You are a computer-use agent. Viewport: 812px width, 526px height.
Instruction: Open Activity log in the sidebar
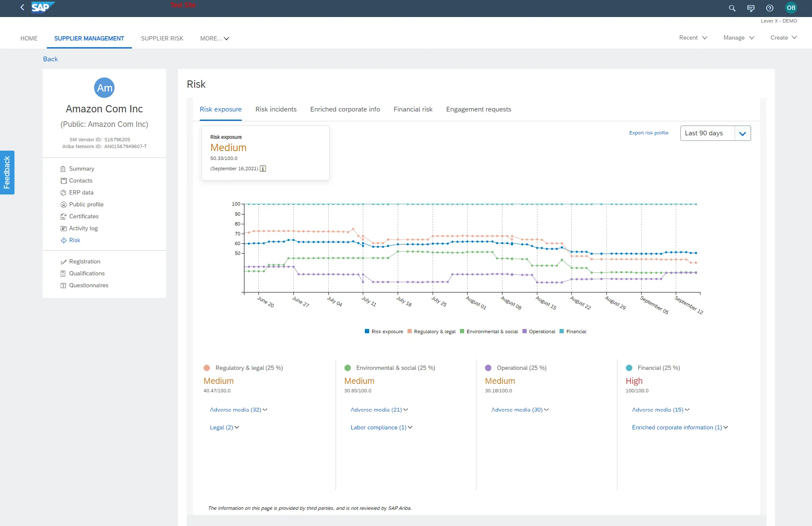point(83,229)
